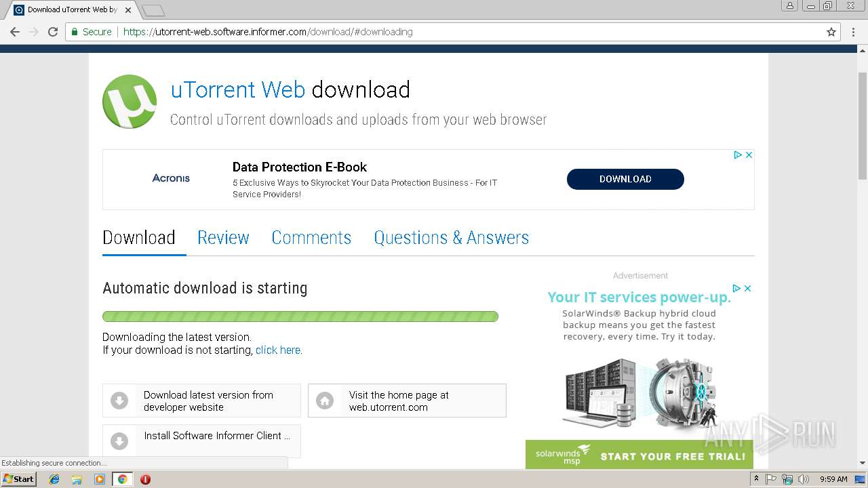
Task: Click the address bar URL
Action: click(268, 32)
